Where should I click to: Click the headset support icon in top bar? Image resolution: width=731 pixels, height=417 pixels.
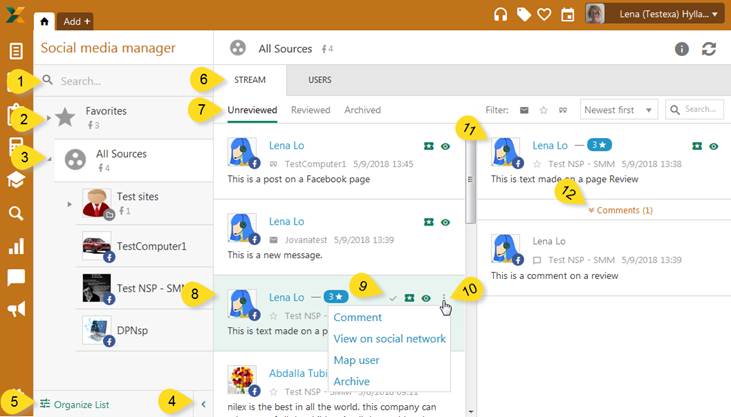coord(501,14)
